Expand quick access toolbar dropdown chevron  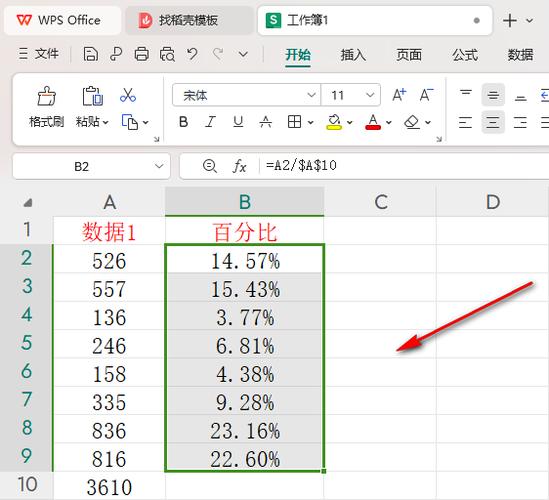click(243, 55)
